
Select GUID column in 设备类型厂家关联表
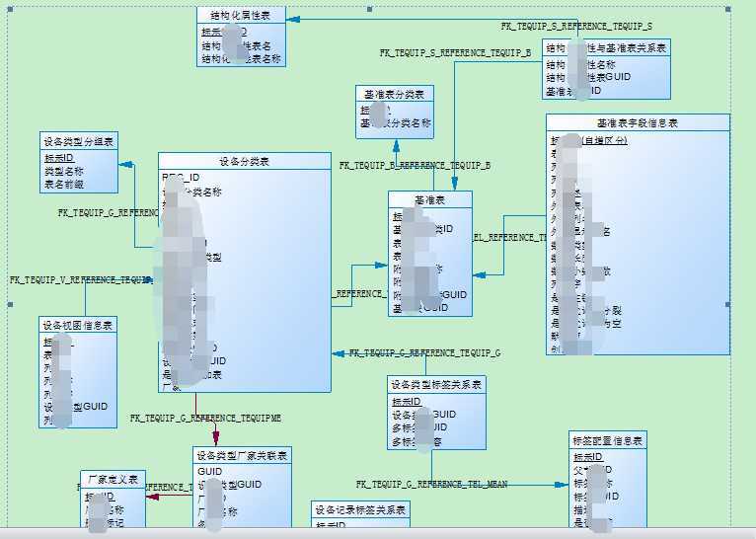click(210, 472)
